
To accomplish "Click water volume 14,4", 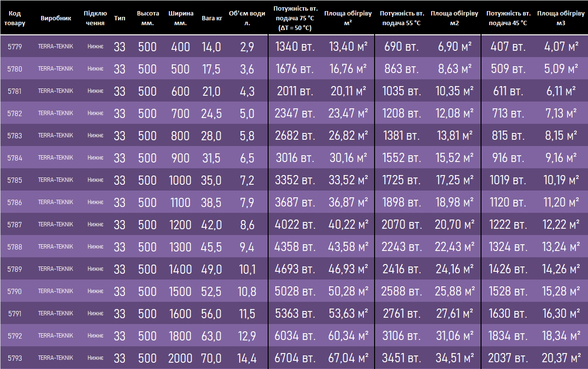I will point(247,358).
